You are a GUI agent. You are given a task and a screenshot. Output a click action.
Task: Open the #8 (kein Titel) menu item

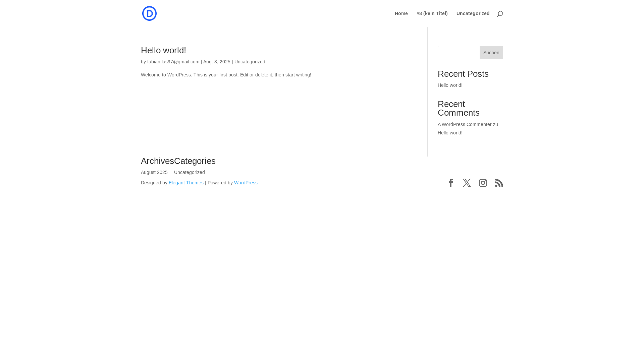[432, 13]
